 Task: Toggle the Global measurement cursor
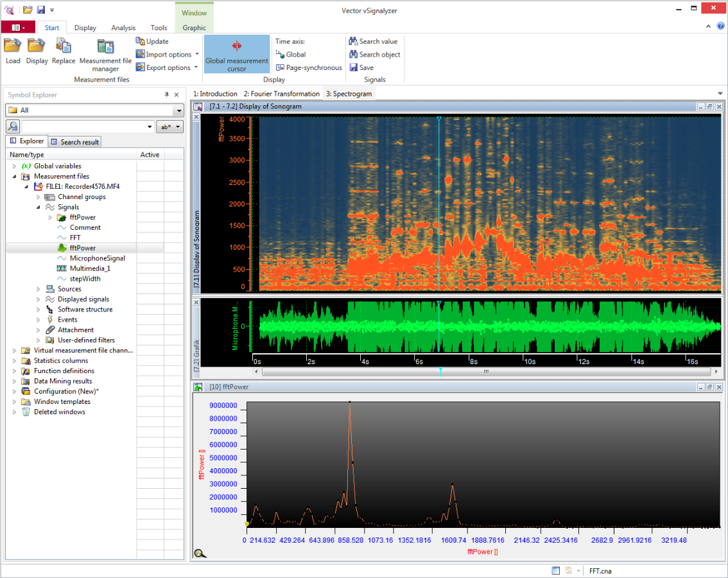(x=237, y=54)
